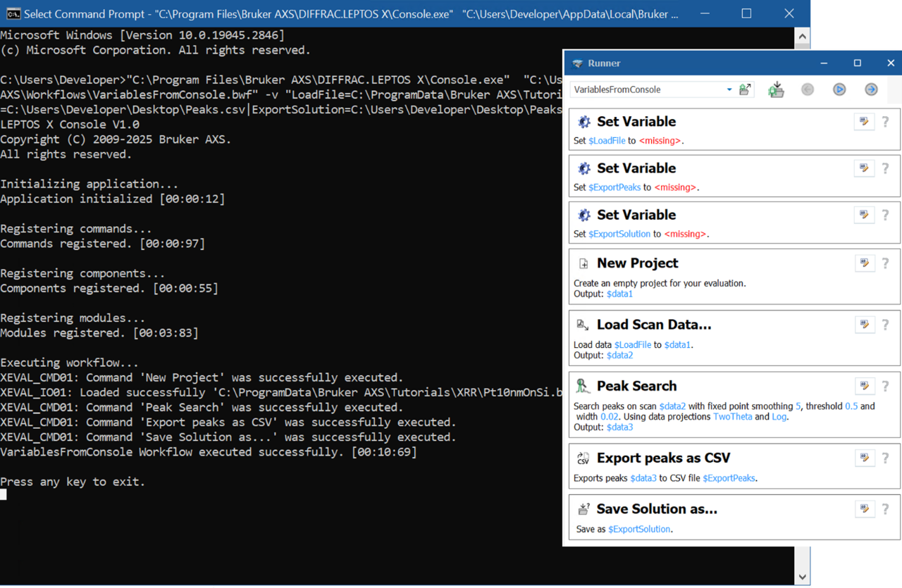
Task: Click the Runner window title icon
Action: point(578,63)
